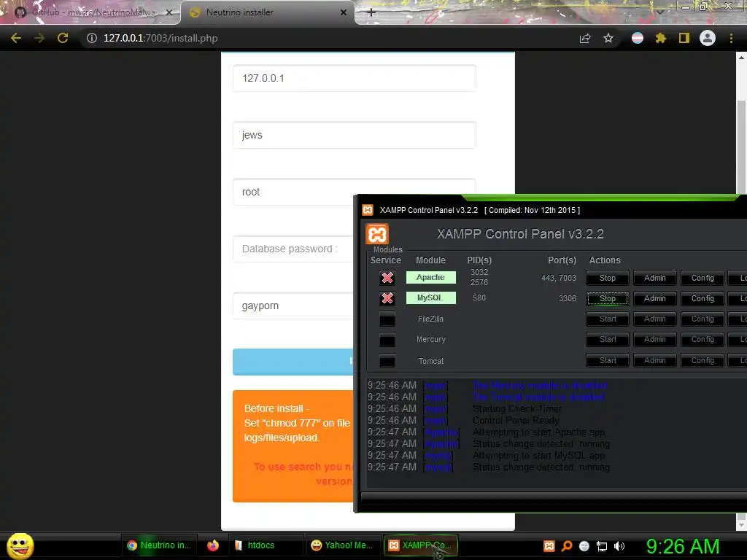Bookmark this page with the star icon
Screen dimensions: 747x560
[x=608, y=38]
